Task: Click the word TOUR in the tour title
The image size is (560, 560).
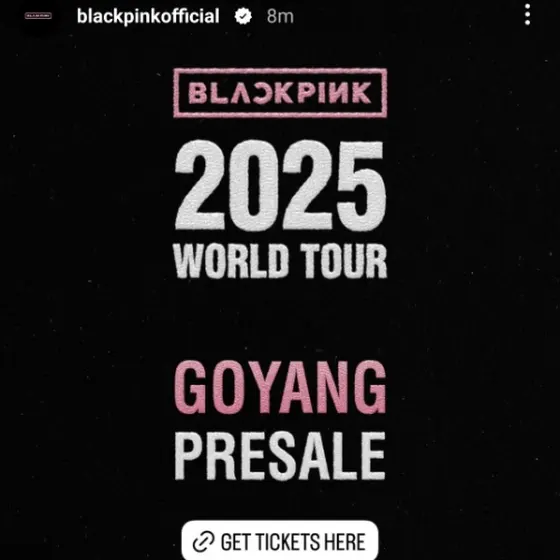Action: 343,261
